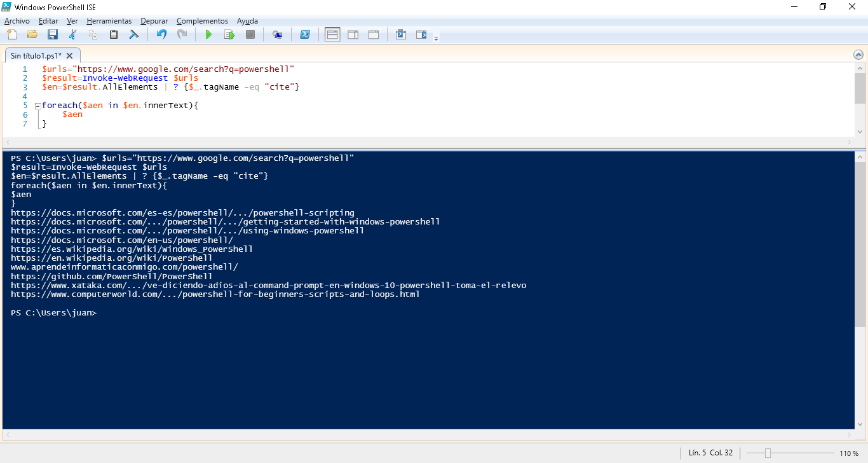Click script line 1 $urls assignment
Viewport: 868px width, 463px height.
coord(168,69)
